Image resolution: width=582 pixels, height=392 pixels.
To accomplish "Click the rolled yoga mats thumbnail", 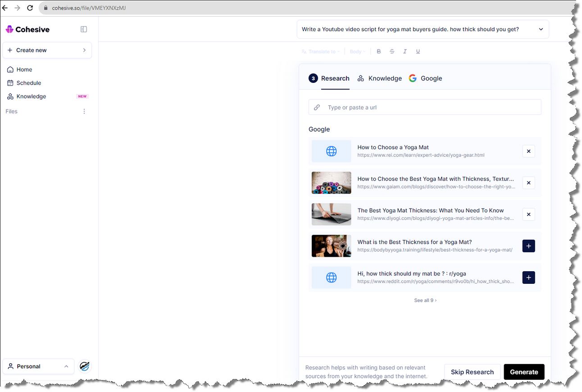I will click(x=332, y=183).
